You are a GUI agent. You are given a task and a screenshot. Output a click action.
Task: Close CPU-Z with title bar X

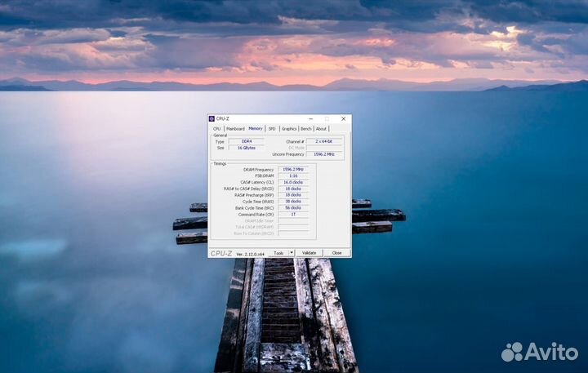343,118
